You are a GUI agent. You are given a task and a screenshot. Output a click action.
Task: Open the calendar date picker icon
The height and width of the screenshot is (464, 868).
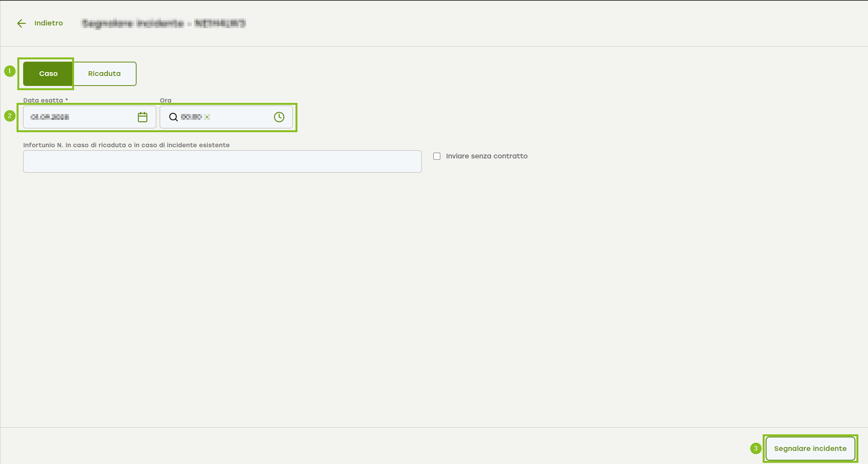142,117
